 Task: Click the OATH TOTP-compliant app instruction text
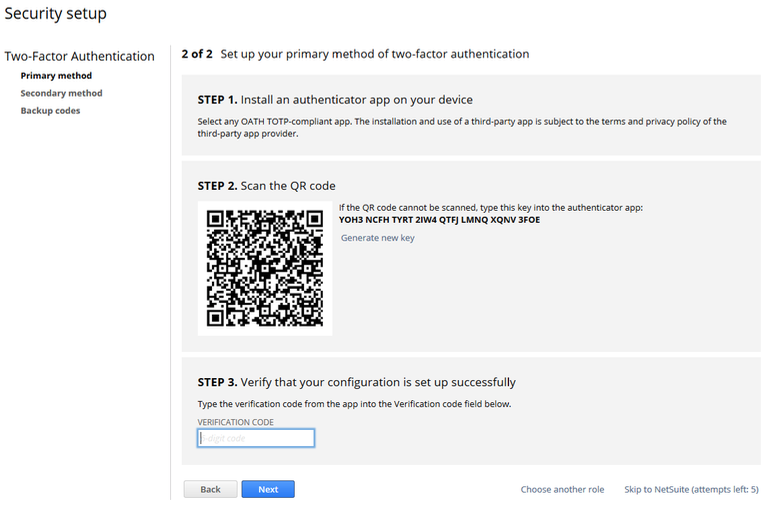click(461, 127)
